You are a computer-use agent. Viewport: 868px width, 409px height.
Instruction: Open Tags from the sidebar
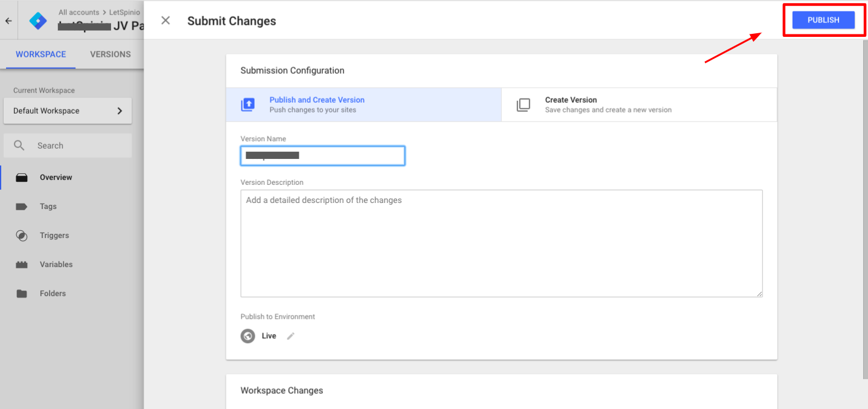click(48, 207)
